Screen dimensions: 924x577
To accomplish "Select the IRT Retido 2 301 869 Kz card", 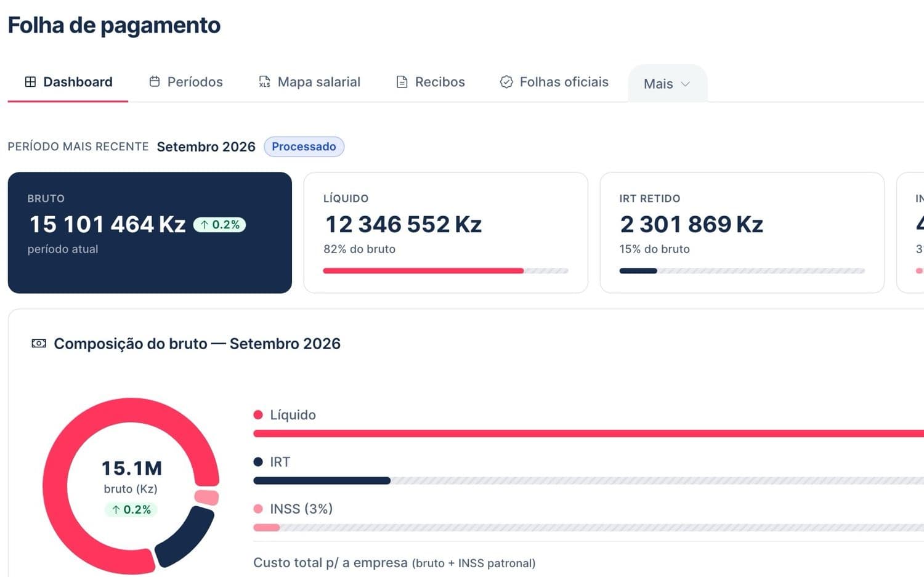I will pyautogui.click(x=742, y=233).
